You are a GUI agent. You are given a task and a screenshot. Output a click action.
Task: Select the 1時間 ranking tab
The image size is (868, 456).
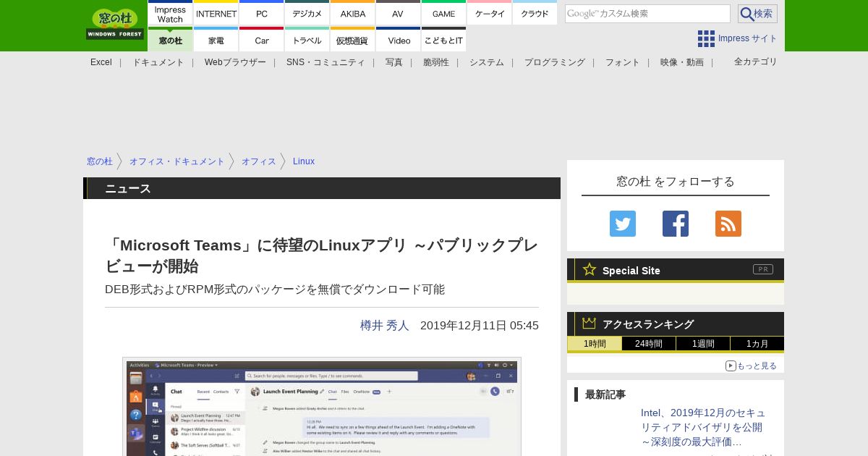click(595, 344)
